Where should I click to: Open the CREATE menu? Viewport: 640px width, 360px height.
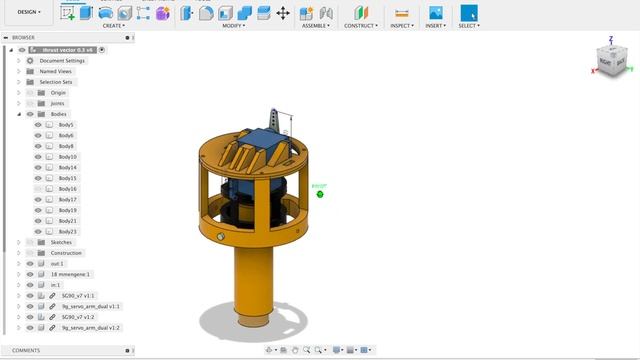pyautogui.click(x=113, y=26)
